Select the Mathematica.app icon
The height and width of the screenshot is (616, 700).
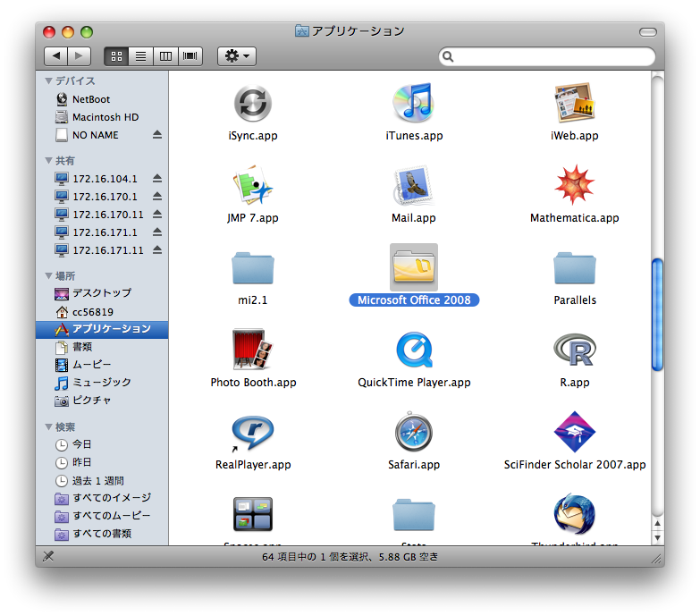pos(575,185)
